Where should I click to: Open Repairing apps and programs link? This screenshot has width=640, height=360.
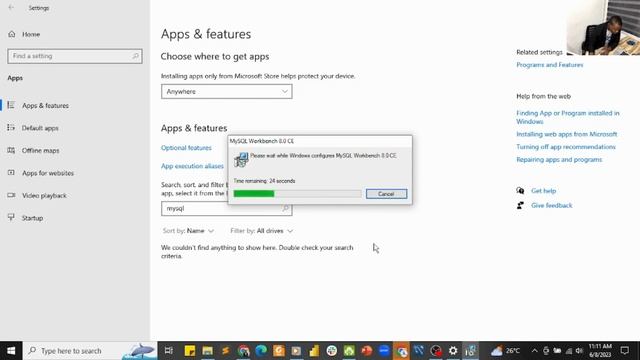point(559,160)
